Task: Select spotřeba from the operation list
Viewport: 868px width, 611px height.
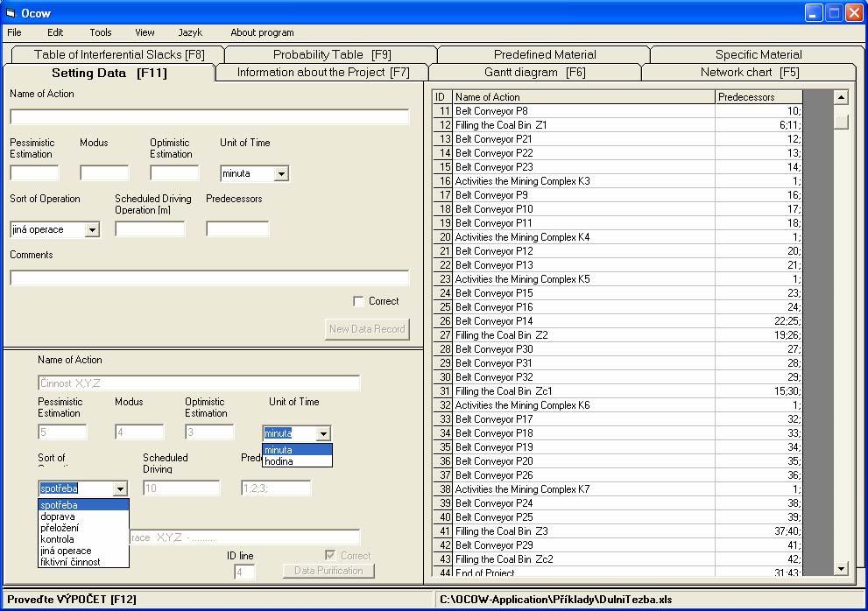Action: [x=83, y=505]
